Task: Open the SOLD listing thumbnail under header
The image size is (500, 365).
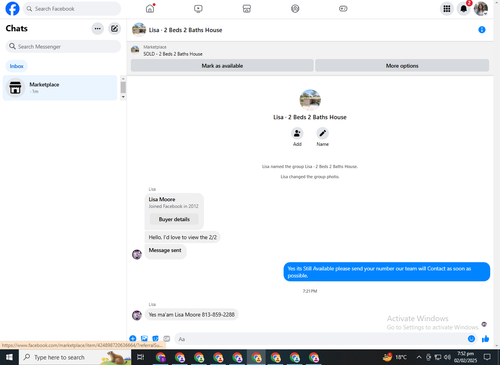Action: (135, 50)
